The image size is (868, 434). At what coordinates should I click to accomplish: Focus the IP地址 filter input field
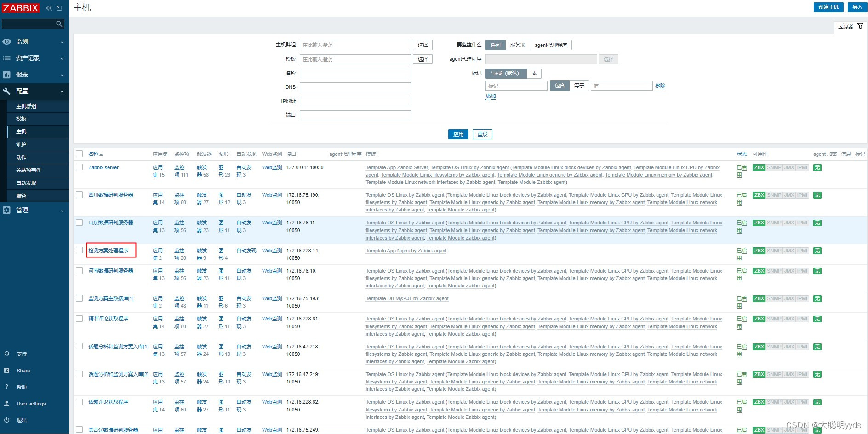[x=355, y=101]
